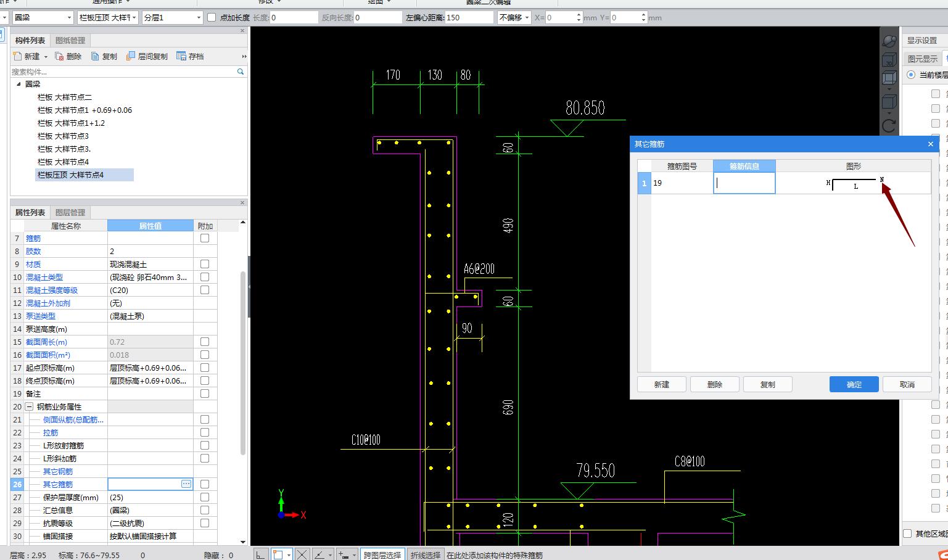The height and width of the screenshot is (560, 948).
Task: Expand the component toolbar overflow arrows
Action: click(244, 56)
